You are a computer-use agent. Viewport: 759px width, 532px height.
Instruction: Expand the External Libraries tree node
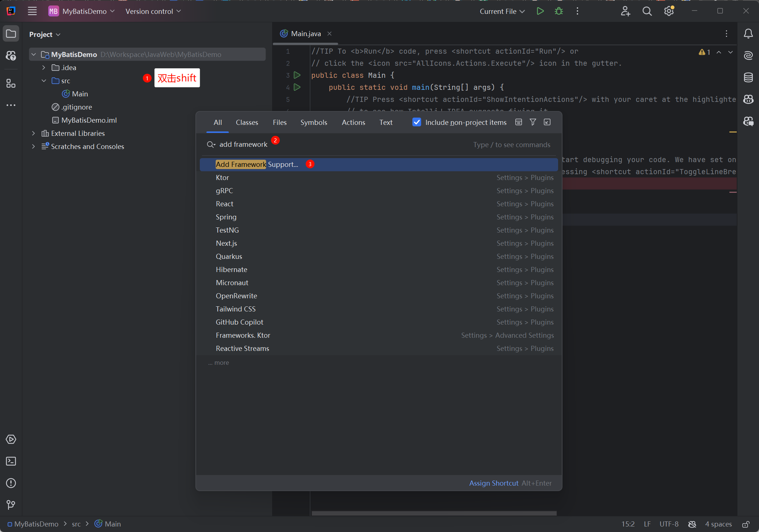coord(34,133)
